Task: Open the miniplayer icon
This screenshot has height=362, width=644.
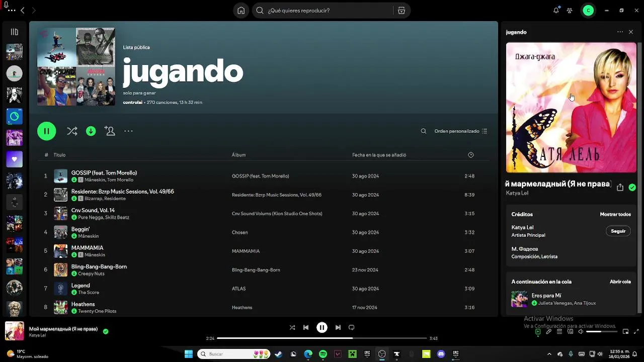Action: pos(626,332)
